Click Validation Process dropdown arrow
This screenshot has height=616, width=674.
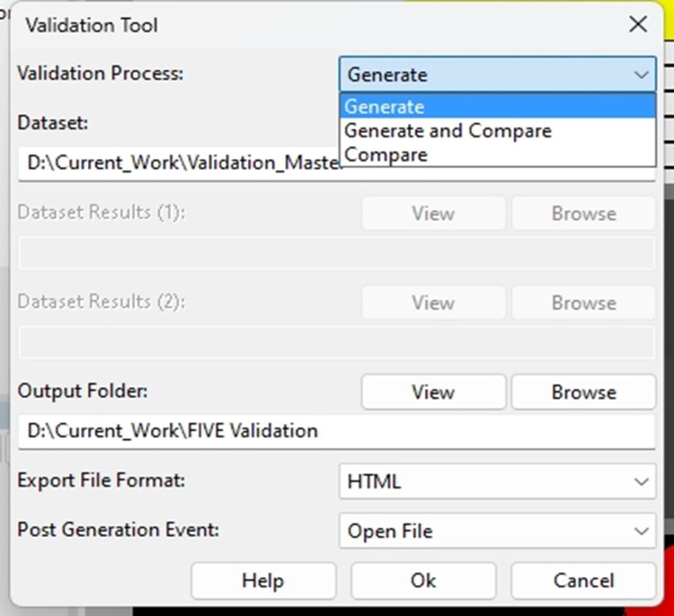point(641,75)
